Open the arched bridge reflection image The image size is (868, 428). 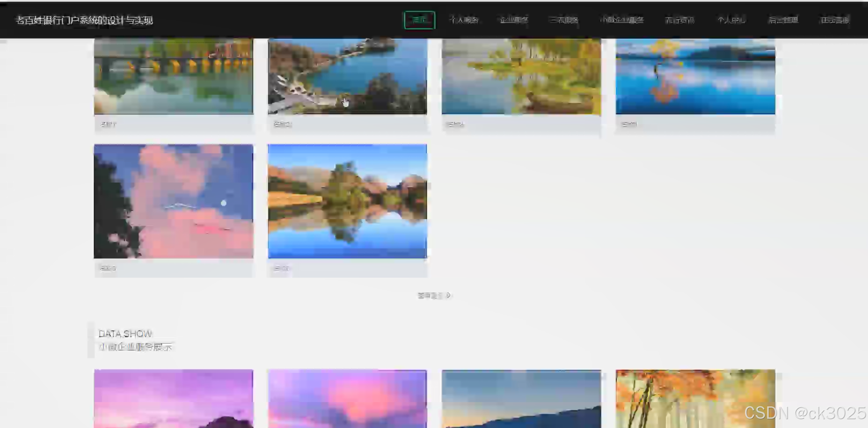pos(173,76)
